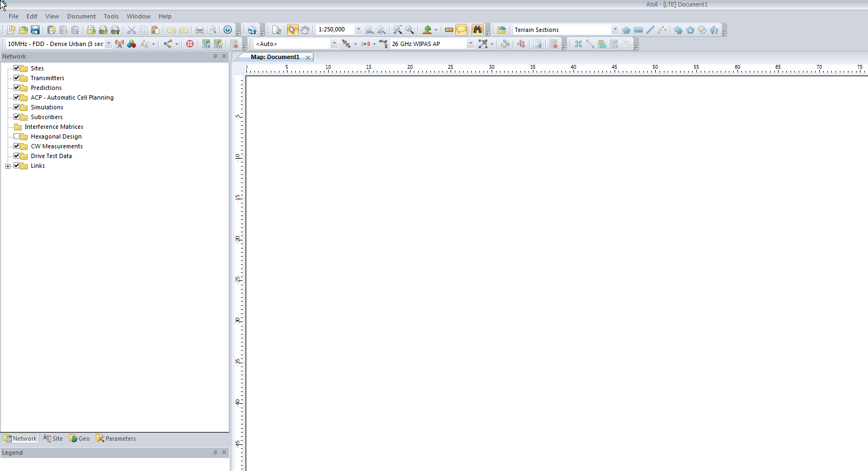Toggle ACP - Automatic Cell Planning checkbox

click(17, 97)
